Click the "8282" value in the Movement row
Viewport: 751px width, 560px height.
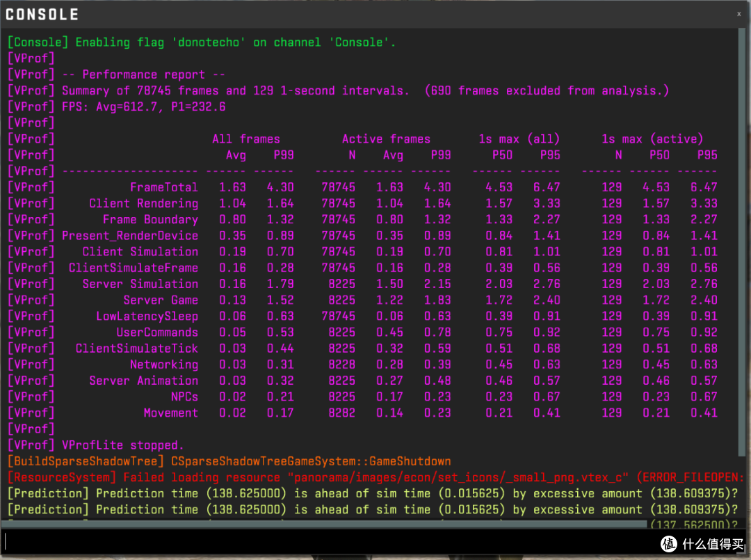341,413
